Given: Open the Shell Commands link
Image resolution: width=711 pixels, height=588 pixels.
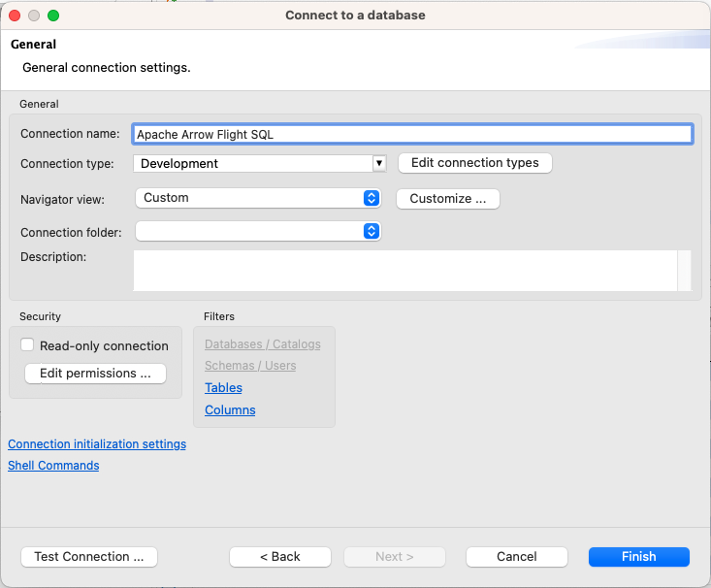Looking at the screenshot, I should click(x=53, y=466).
